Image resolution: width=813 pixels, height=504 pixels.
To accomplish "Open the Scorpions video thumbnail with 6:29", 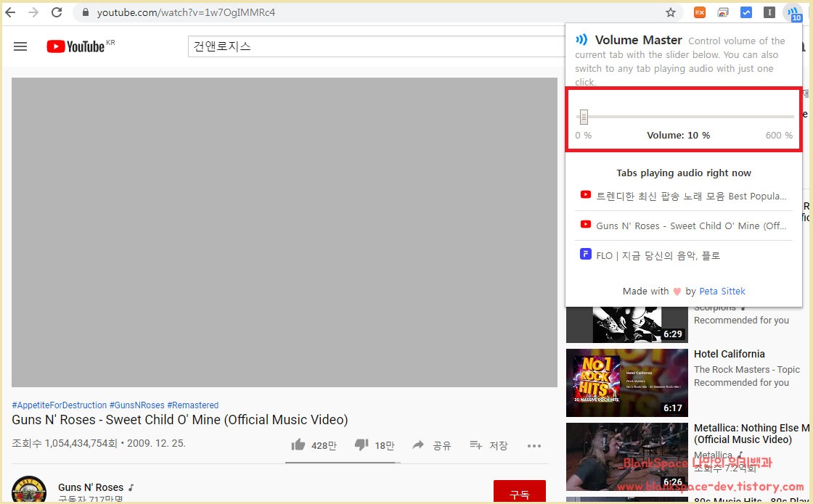I will [627, 325].
